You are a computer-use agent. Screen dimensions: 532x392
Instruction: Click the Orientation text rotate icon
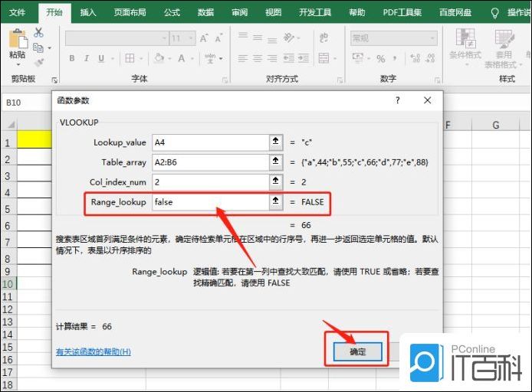(289, 38)
